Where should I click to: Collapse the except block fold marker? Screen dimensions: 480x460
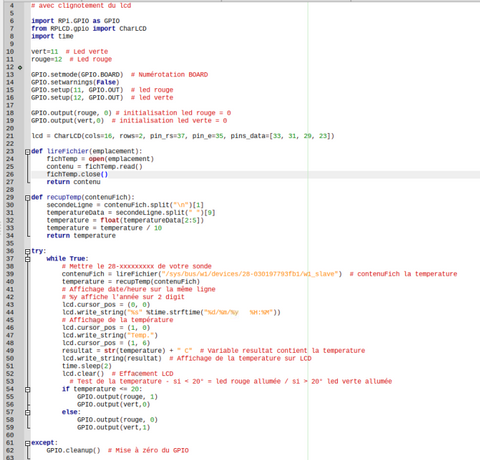click(28, 443)
